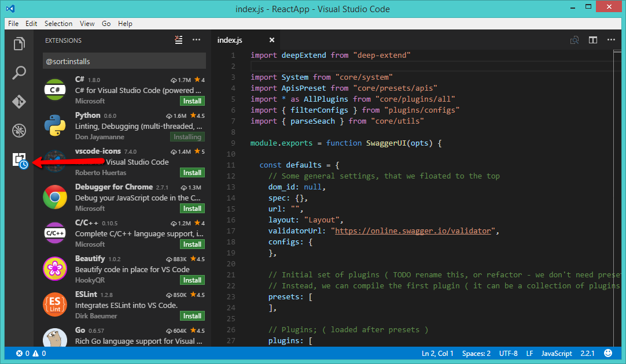626x364 pixels.
Task: Split the editor
Action: tap(593, 40)
